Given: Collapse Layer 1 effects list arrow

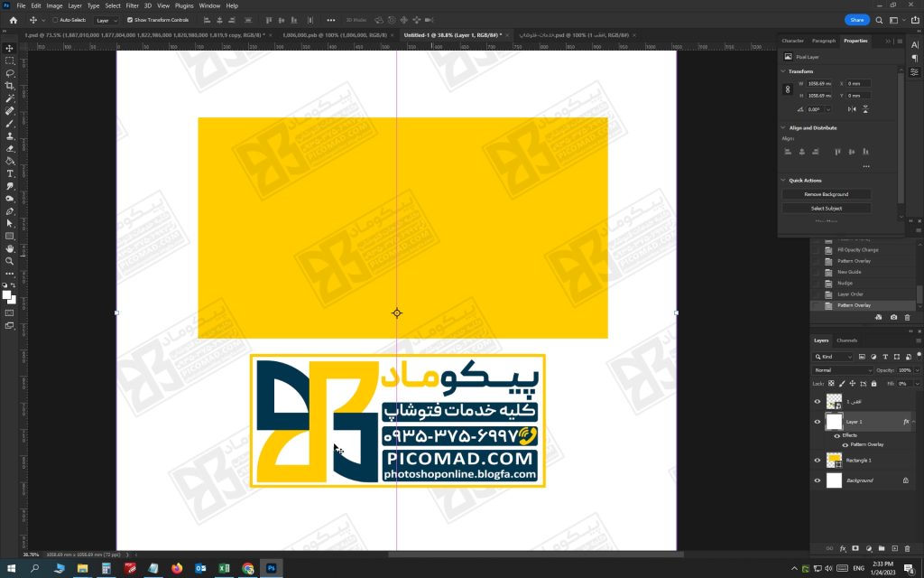Looking at the screenshot, I should [913, 422].
